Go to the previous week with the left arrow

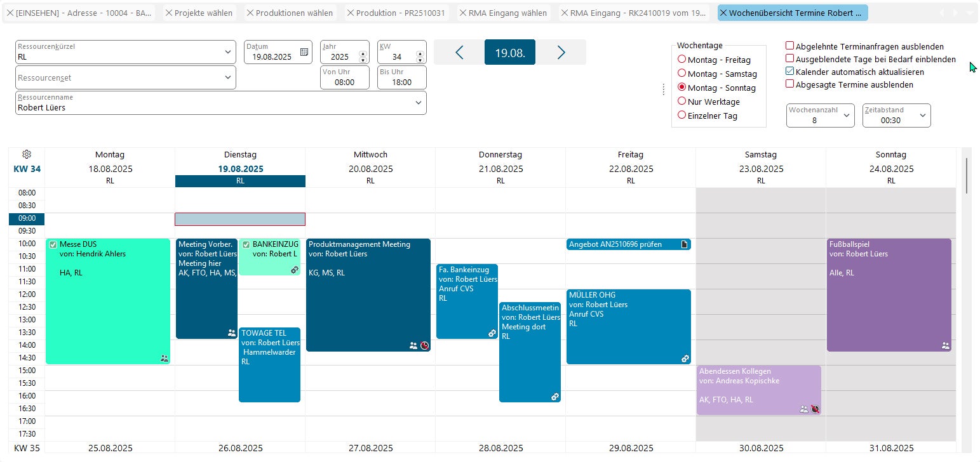(459, 53)
